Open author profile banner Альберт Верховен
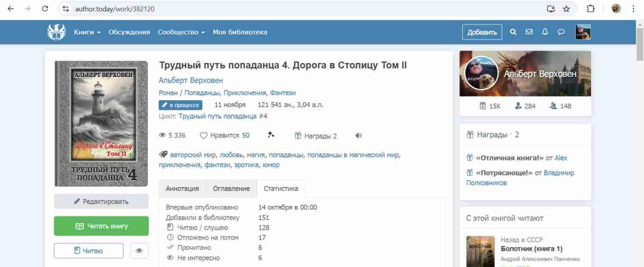 525,74
